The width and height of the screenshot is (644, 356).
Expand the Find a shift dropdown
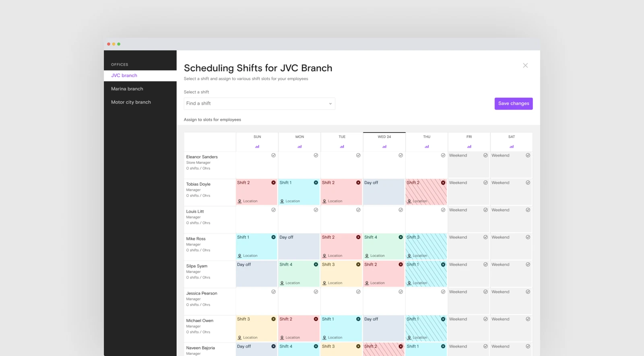tap(260, 103)
